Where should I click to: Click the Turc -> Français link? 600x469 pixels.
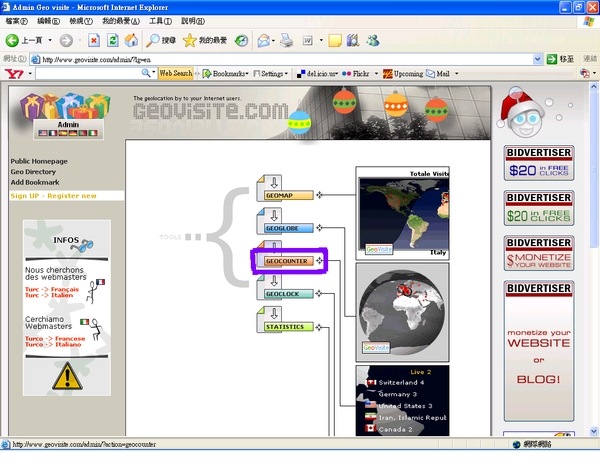click(52, 289)
